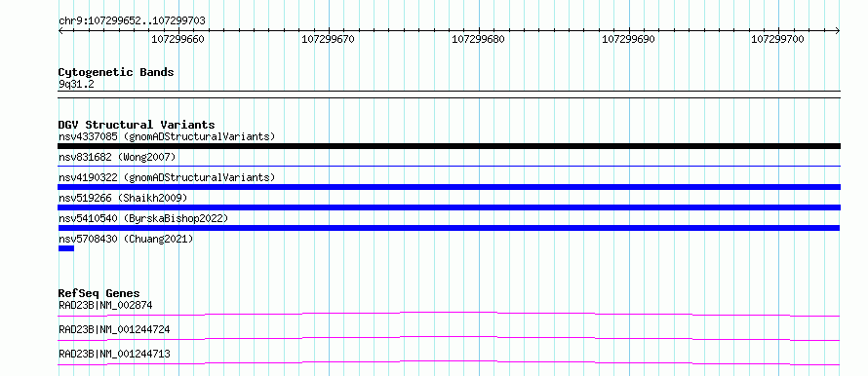Screen dimensions: 868x376
Task: Click the thin nsv831682 variant line
Action: click(x=449, y=166)
